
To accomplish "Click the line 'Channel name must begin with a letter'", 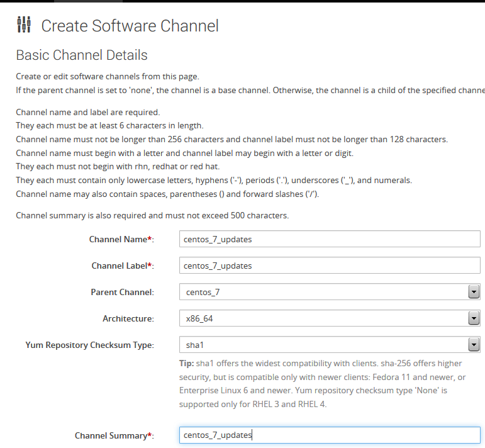I will click(185, 153).
